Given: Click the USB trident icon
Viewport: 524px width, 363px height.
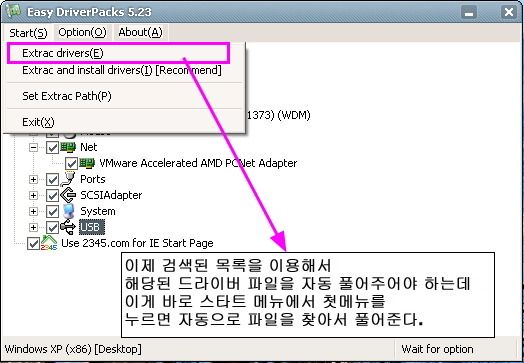Looking at the screenshot, I should pos(68,227).
